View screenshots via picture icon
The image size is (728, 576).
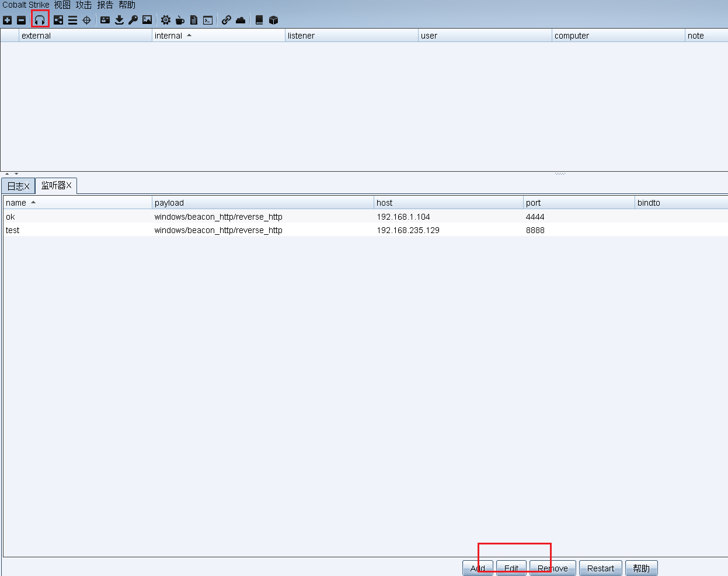point(147,20)
